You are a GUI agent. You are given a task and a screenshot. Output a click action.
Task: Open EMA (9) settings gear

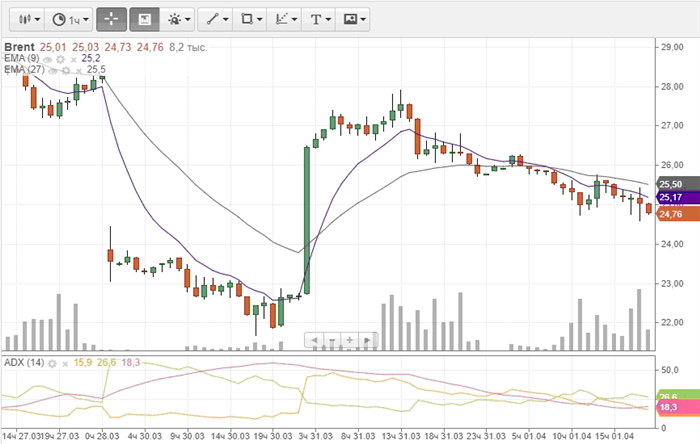tap(61, 59)
